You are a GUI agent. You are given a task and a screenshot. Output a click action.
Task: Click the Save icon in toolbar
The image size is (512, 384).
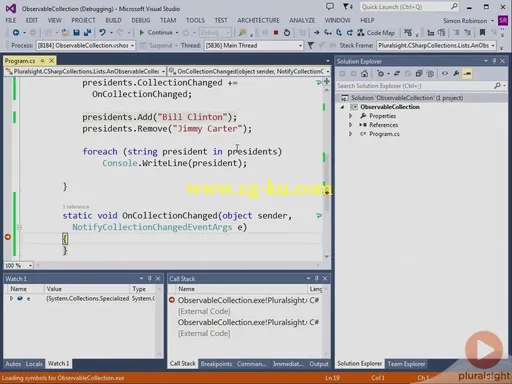pos(76,33)
